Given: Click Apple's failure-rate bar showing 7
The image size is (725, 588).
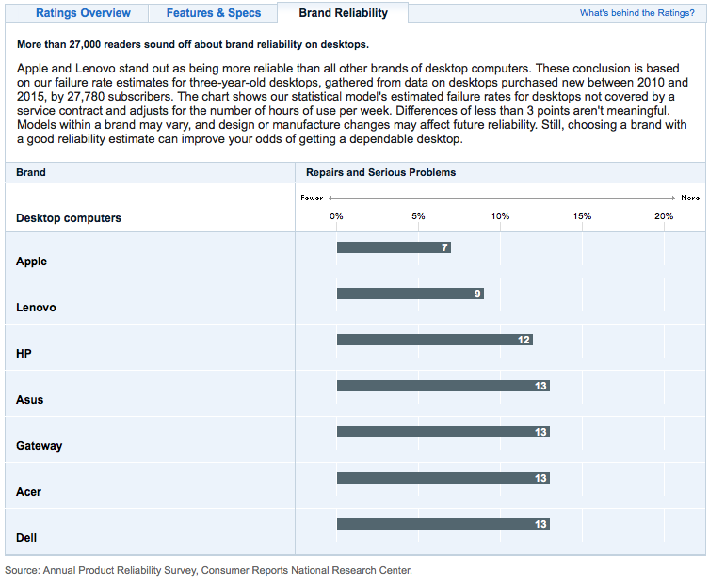Looking at the screenshot, I should (x=394, y=247).
